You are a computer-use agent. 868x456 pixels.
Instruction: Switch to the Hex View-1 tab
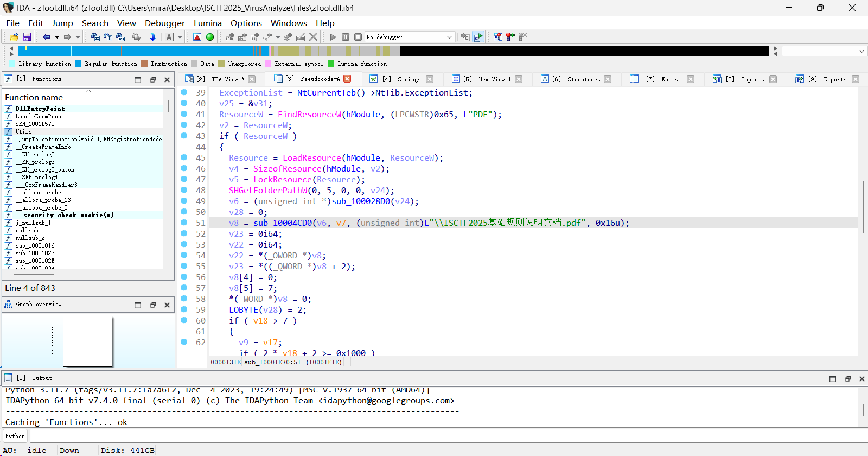pos(487,79)
